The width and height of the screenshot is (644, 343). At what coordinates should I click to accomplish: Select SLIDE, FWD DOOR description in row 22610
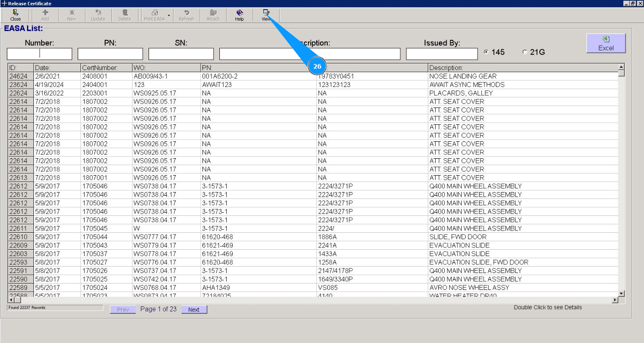click(x=458, y=237)
